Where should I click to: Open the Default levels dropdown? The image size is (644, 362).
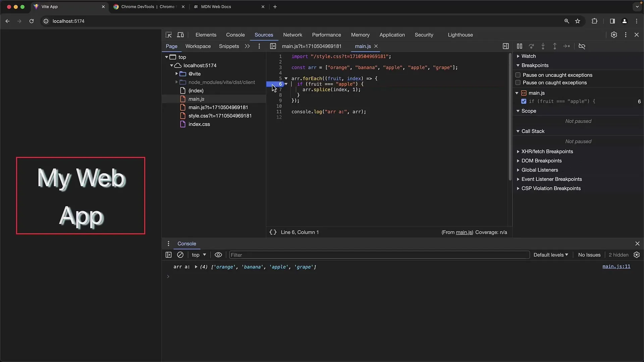(551, 255)
